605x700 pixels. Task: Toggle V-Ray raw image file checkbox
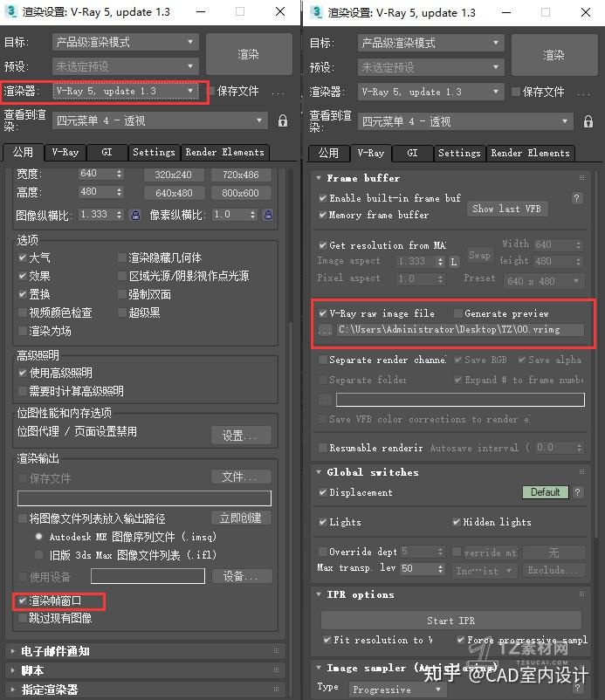[x=323, y=313]
